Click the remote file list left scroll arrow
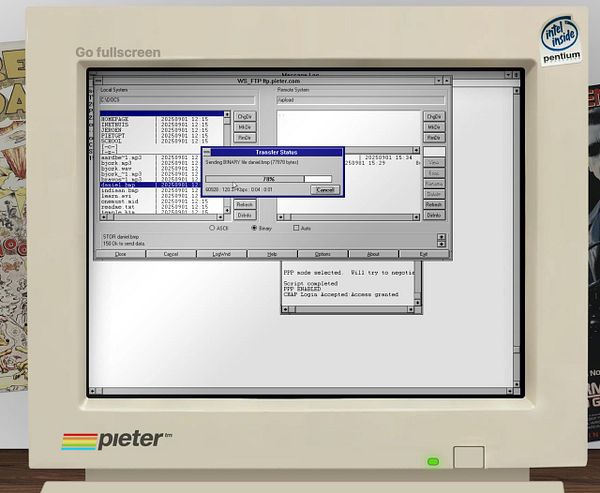Screen dimensions: 600x493 pos(280,217)
